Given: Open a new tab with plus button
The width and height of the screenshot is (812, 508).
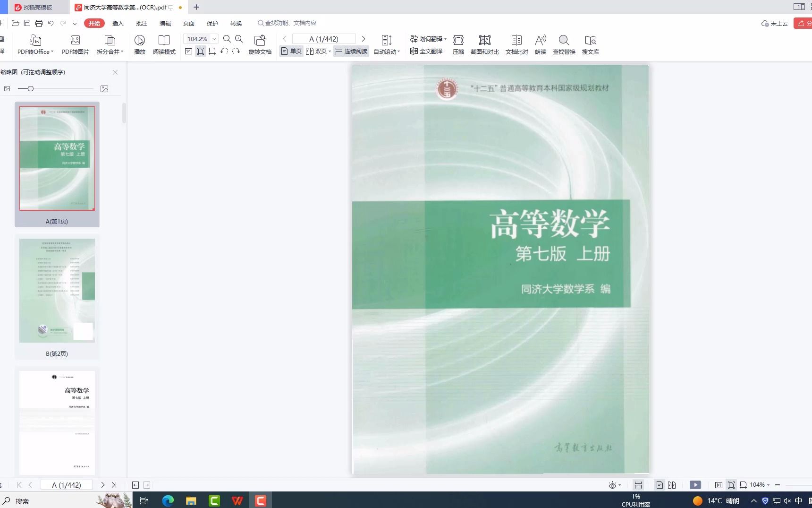Looking at the screenshot, I should pyautogui.click(x=196, y=7).
